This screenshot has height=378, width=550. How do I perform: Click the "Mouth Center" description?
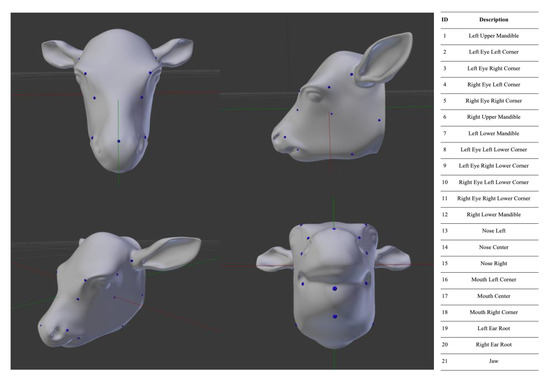pyautogui.click(x=494, y=296)
